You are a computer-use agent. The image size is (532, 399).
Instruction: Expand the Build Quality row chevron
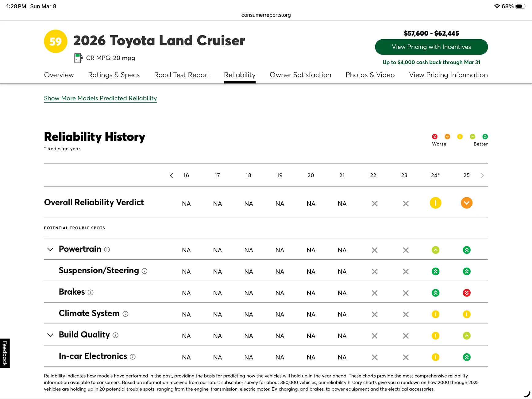(50, 335)
